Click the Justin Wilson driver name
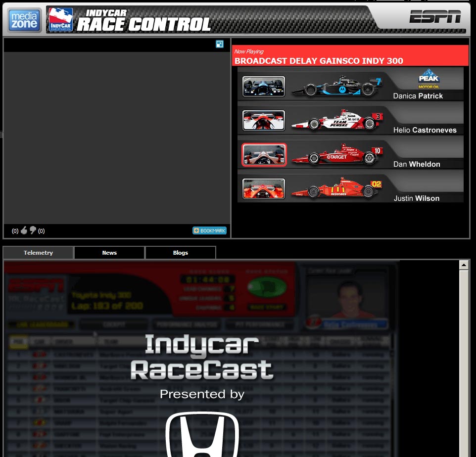 [417, 198]
